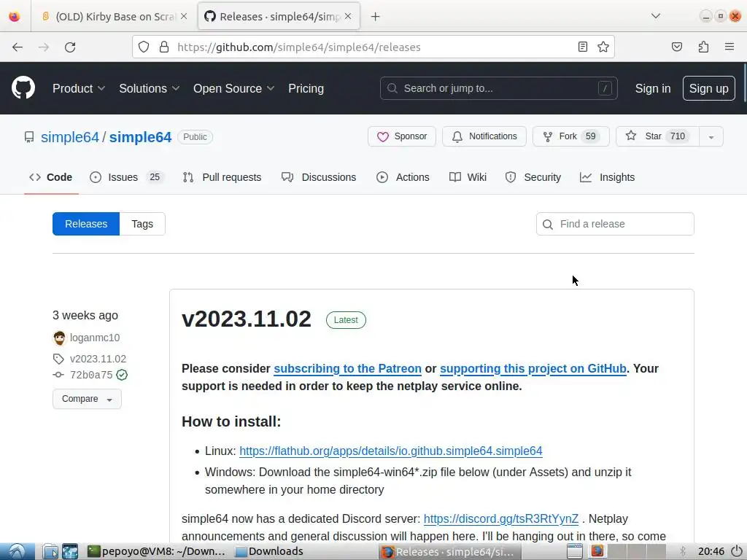This screenshot has width=747, height=560.
Task: Open the Pricing page
Action: pos(306,88)
